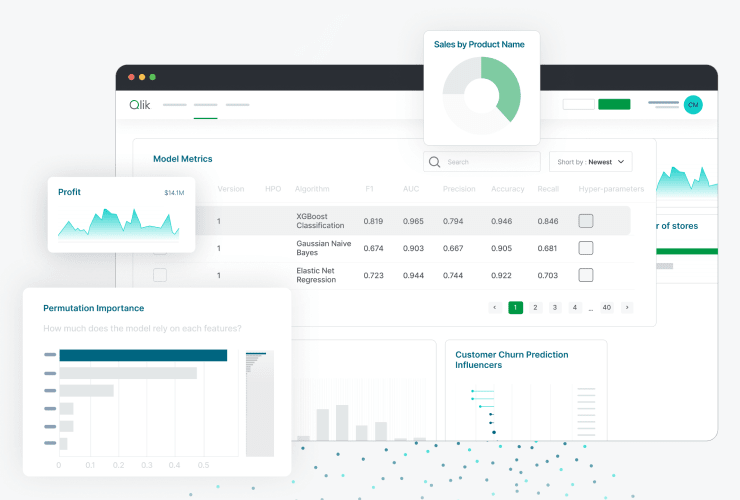Click the top teal Permutation Importance bar
The image size is (740, 500).
tap(143, 355)
